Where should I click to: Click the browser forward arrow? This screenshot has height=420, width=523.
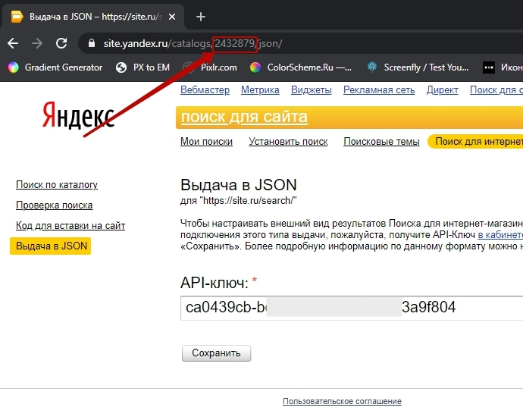tap(37, 43)
